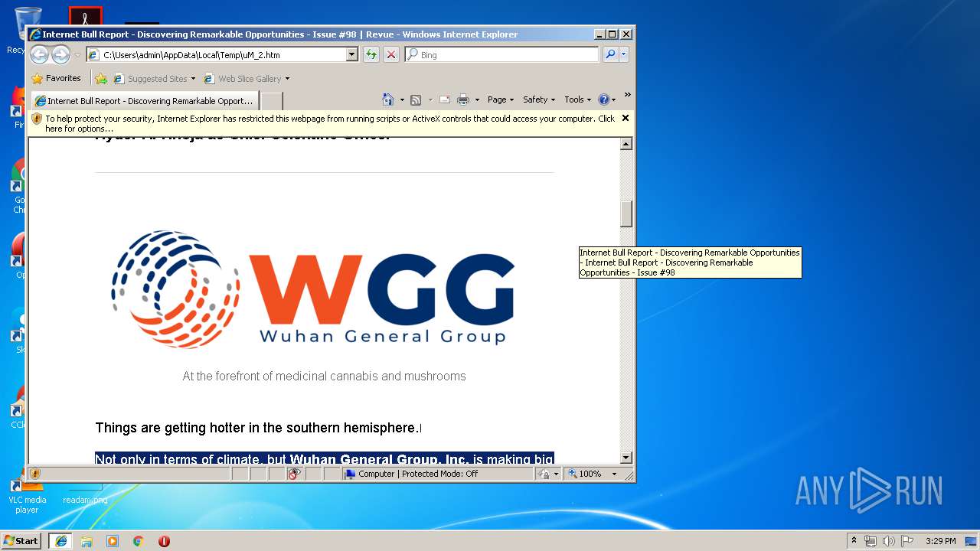
Task: Click the vertical scrollbar thumb
Action: pyautogui.click(x=626, y=214)
